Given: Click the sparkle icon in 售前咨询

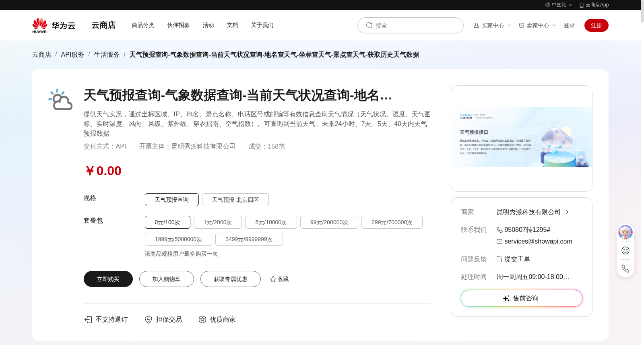Looking at the screenshot, I should click(506, 298).
